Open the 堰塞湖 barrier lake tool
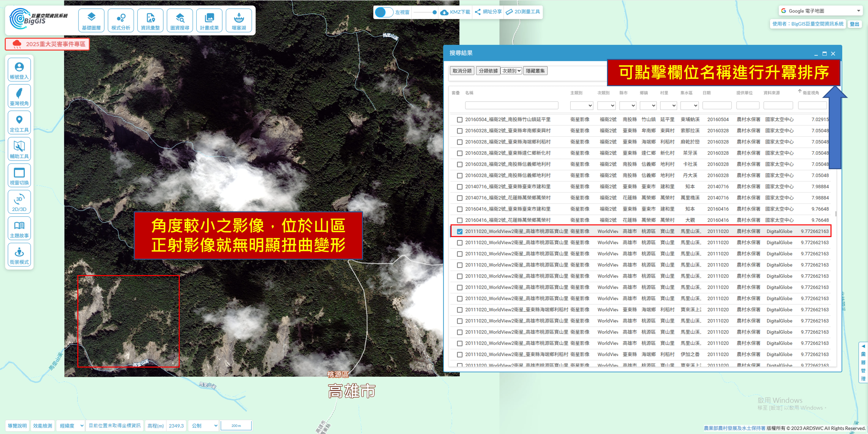Viewport: 868px width, 434px height. pos(239,21)
